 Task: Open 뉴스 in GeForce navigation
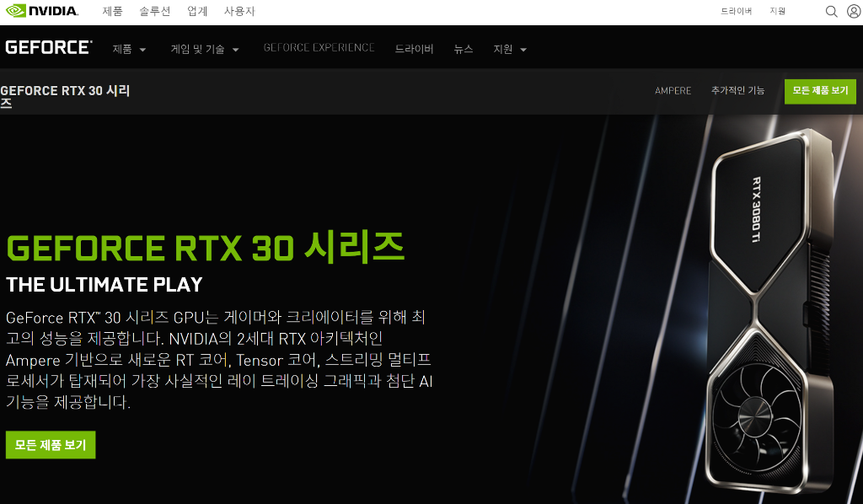pos(464,50)
